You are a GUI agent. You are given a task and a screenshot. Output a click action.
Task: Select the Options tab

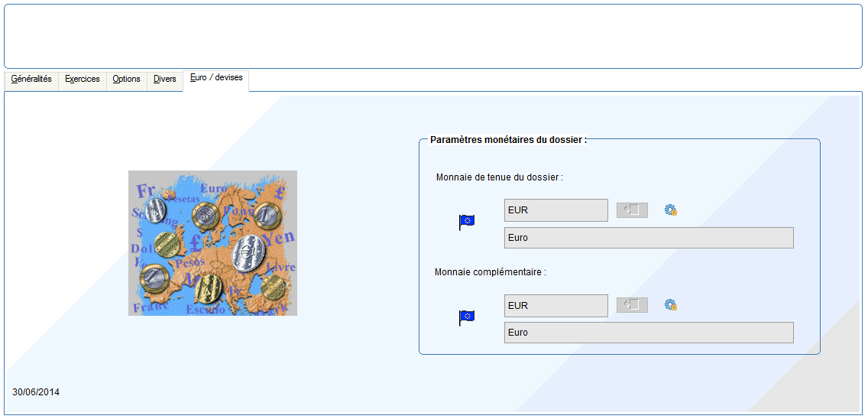tap(126, 80)
